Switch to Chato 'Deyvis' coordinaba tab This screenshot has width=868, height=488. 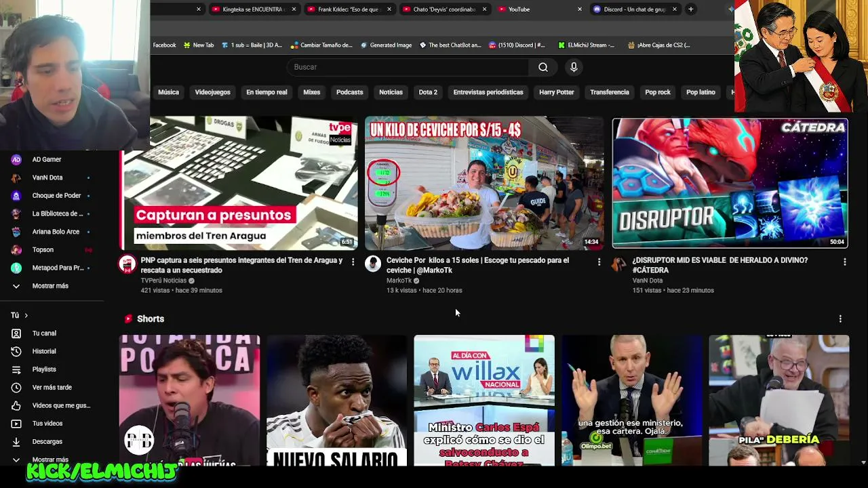click(443, 9)
